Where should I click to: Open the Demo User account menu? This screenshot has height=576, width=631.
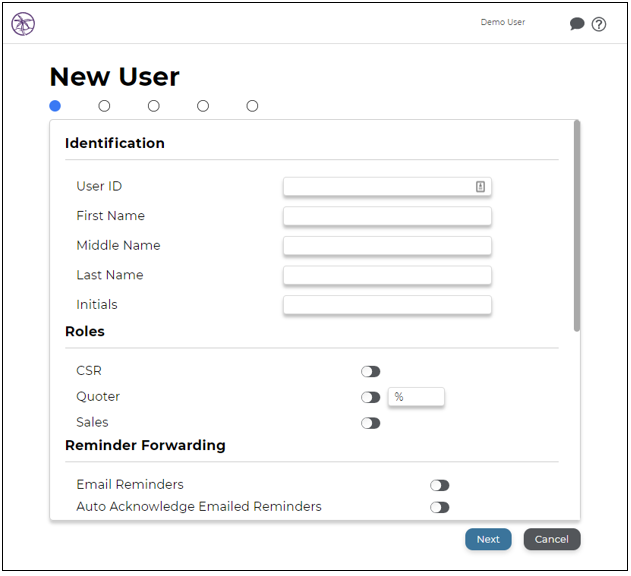pyautogui.click(x=503, y=22)
